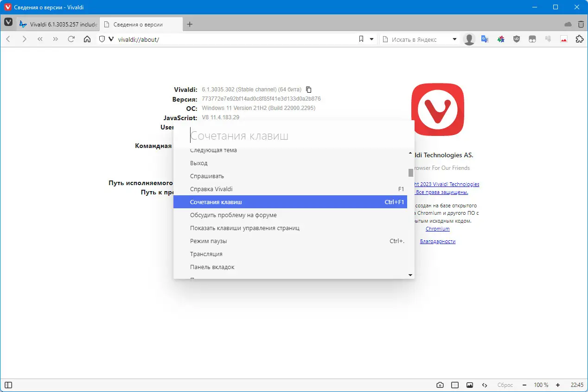Open the Благодарности link
The width and height of the screenshot is (588, 392).
(x=438, y=241)
